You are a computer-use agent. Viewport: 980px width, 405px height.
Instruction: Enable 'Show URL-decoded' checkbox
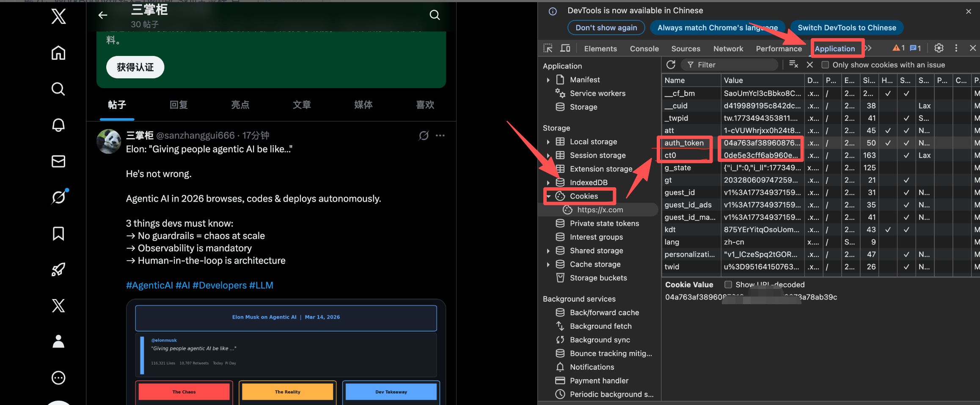[x=728, y=285]
